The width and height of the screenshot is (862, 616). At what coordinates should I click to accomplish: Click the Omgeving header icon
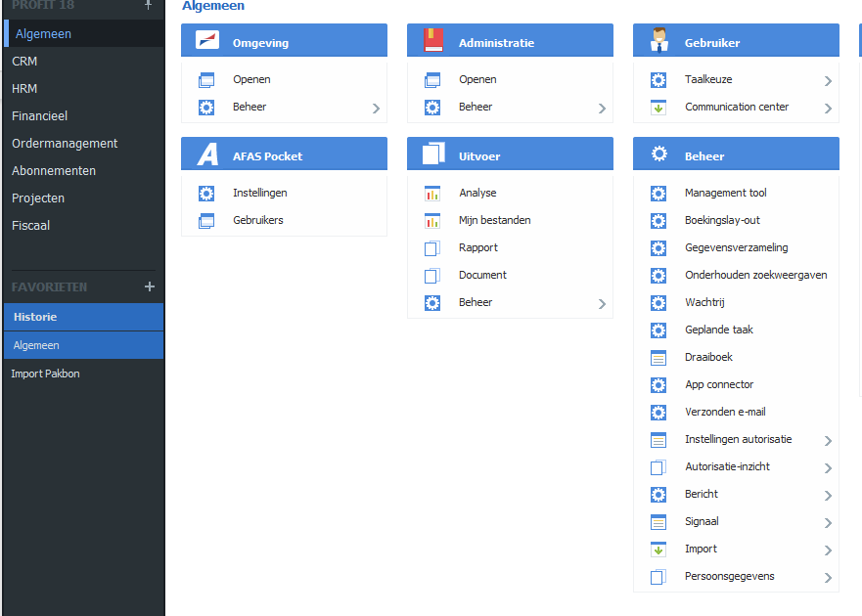(x=207, y=42)
